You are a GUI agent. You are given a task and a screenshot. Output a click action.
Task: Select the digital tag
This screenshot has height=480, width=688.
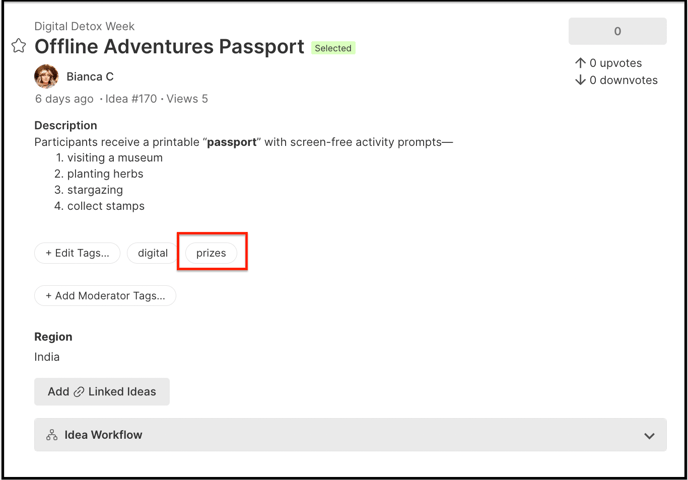153,253
